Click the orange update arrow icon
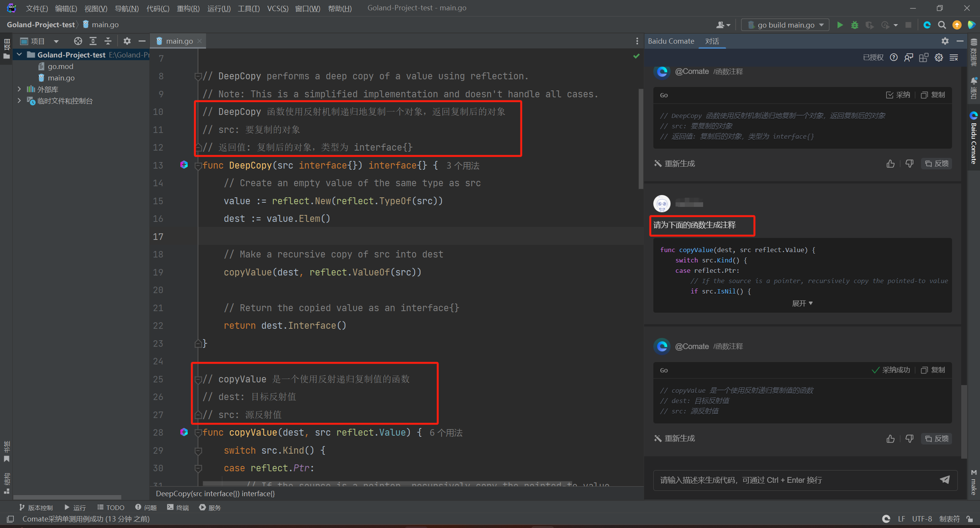 [957, 25]
